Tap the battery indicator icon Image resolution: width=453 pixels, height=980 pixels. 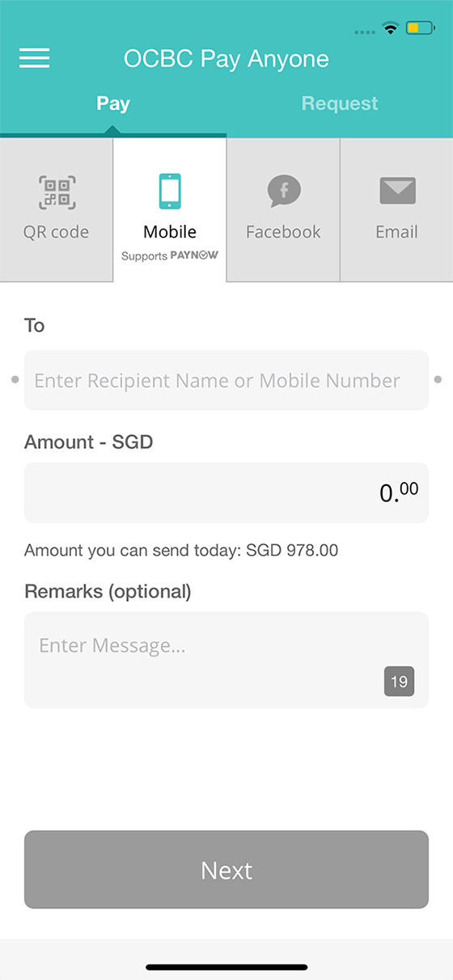coord(421,29)
